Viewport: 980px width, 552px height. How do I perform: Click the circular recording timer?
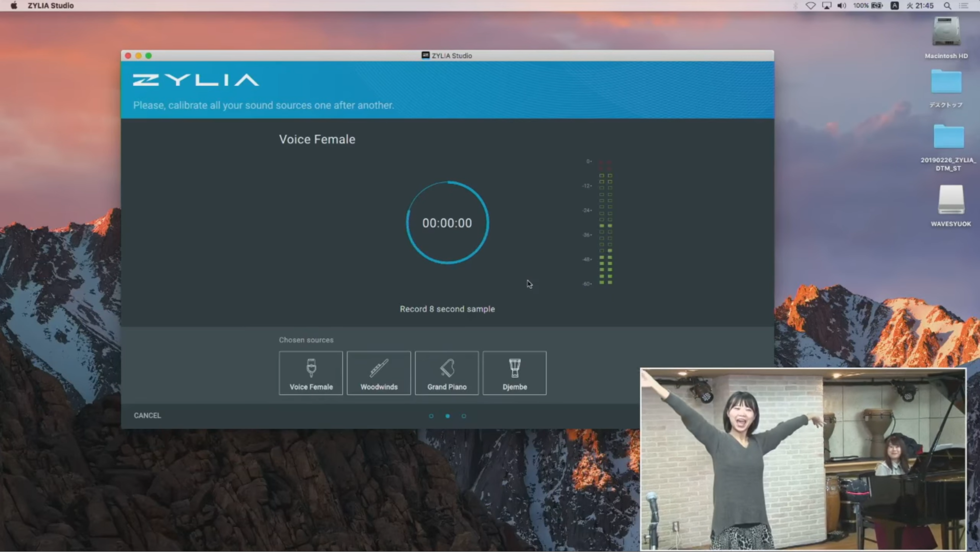(448, 223)
